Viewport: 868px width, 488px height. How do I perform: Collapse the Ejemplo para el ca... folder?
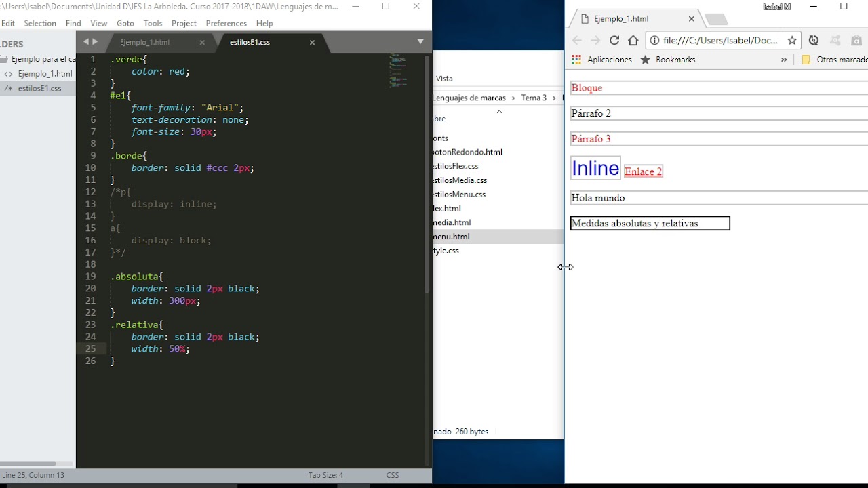click(x=3, y=59)
